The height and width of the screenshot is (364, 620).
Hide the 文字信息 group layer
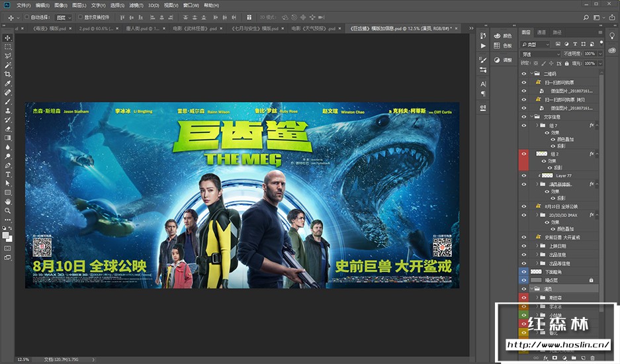[524, 116]
